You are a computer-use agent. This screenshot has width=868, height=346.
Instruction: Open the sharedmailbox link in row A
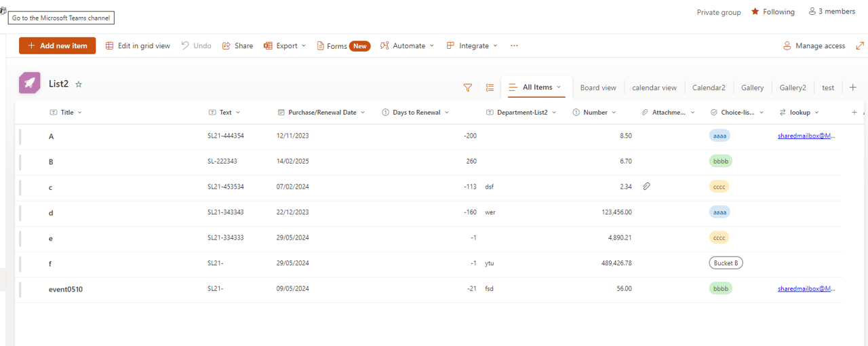(x=807, y=136)
